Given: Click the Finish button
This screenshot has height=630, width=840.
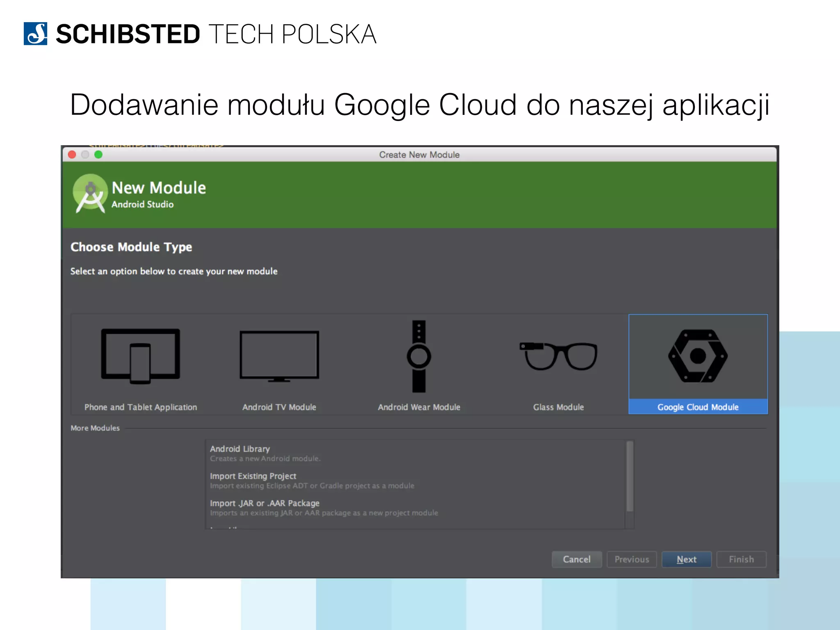Looking at the screenshot, I should 741,559.
